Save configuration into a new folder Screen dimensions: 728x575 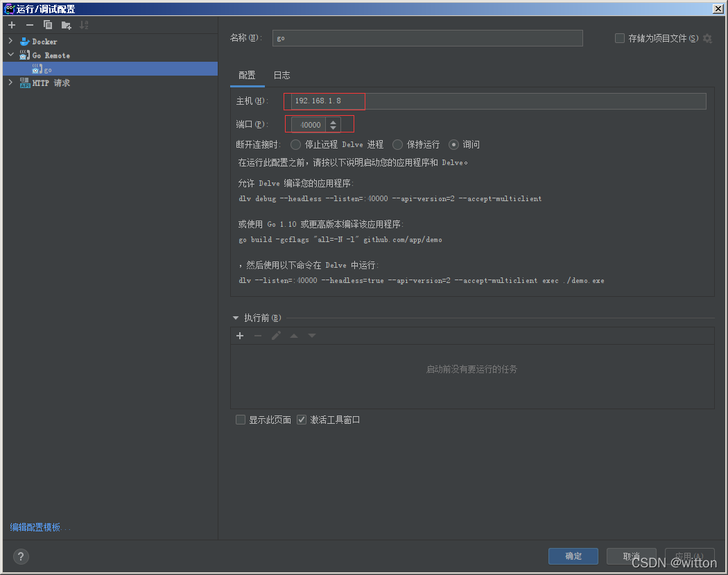pos(66,25)
